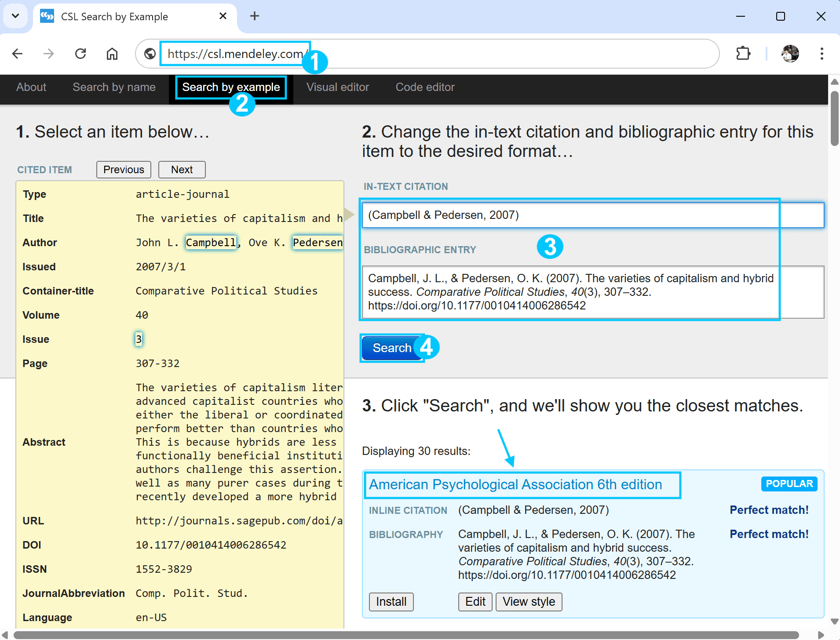The height and width of the screenshot is (640, 840).
Task: Switch to Search by name
Action: point(114,87)
